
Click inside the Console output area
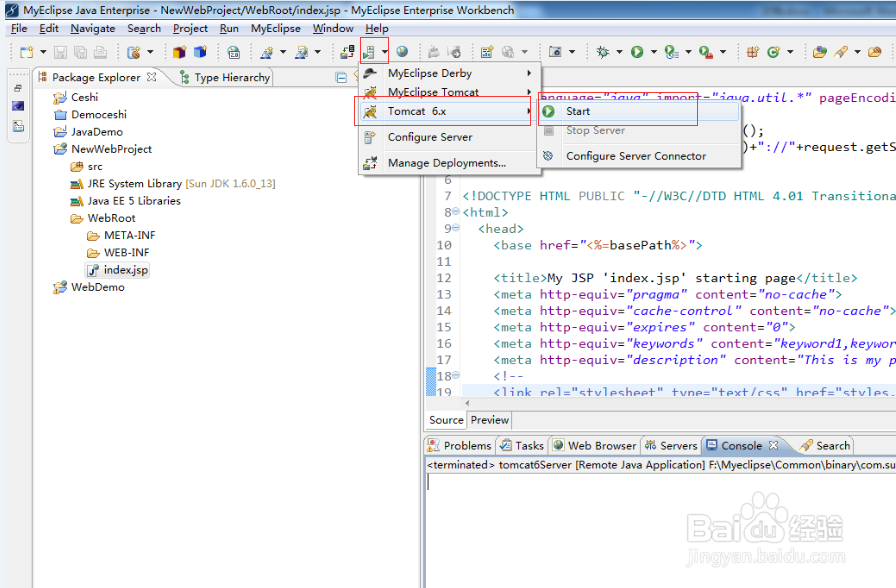pos(661,529)
